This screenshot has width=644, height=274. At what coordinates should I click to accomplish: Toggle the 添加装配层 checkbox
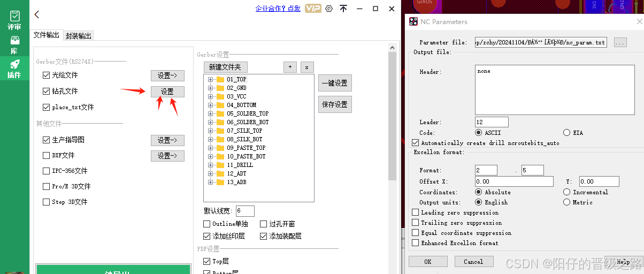pyautogui.click(x=264, y=236)
